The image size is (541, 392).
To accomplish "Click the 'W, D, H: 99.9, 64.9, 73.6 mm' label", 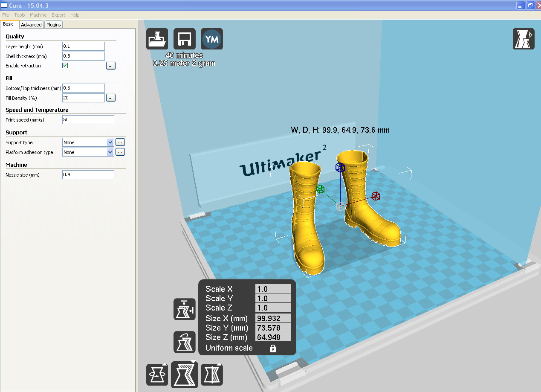I will (340, 130).
